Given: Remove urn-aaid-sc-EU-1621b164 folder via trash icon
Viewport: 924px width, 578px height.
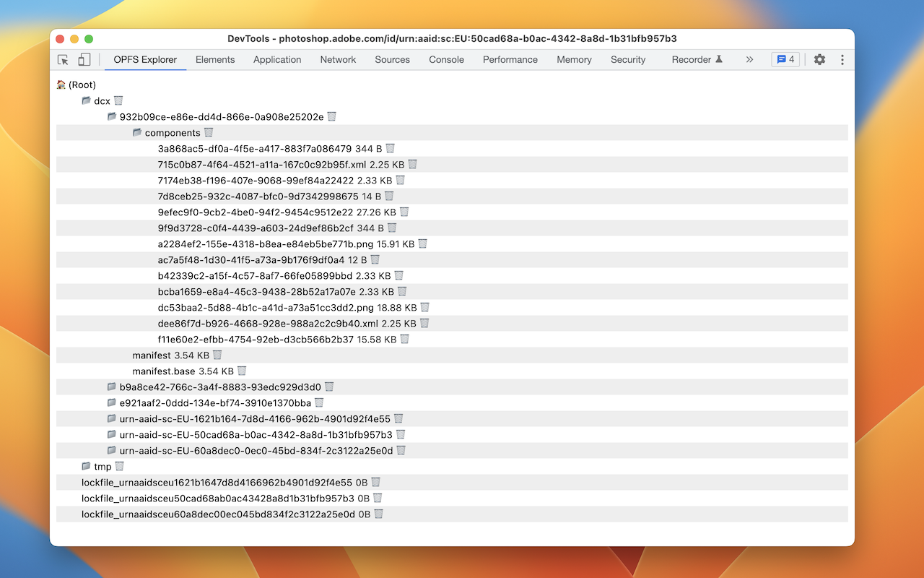Looking at the screenshot, I should click(x=398, y=418).
